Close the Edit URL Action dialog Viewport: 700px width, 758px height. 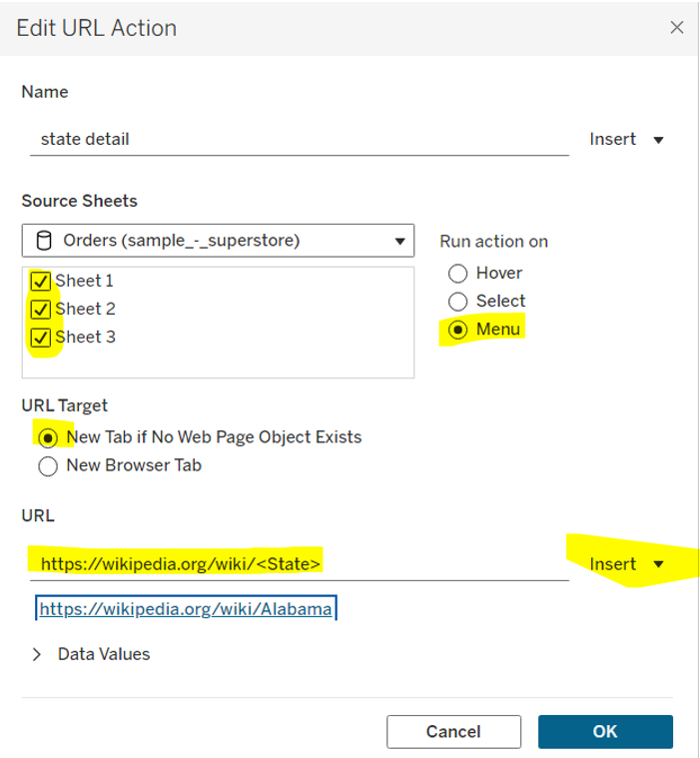click(x=676, y=28)
